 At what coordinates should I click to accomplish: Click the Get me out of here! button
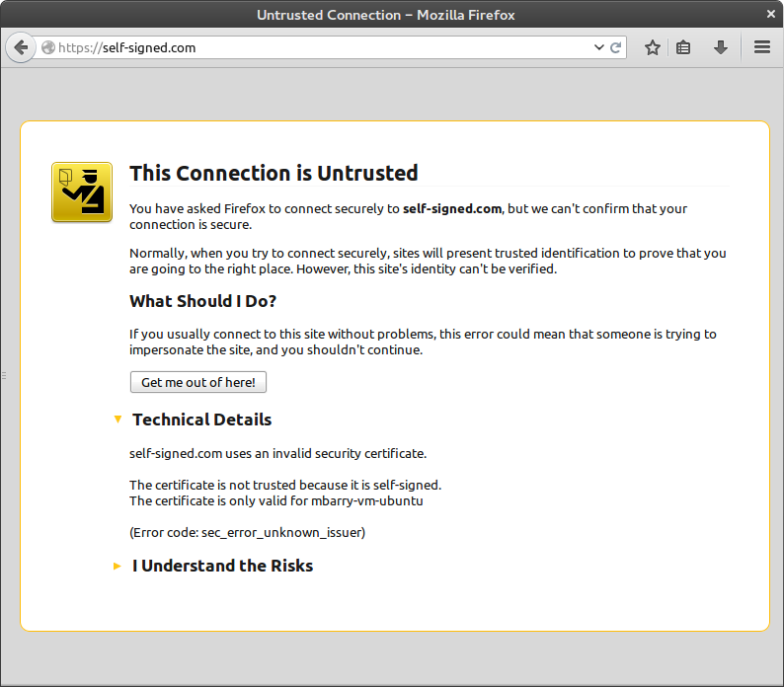click(x=198, y=382)
